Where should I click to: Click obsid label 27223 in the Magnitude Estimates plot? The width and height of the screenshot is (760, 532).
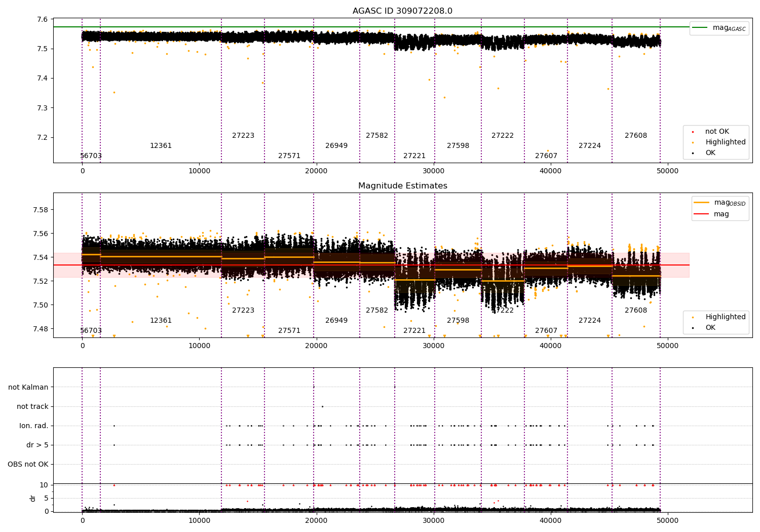pos(243,310)
